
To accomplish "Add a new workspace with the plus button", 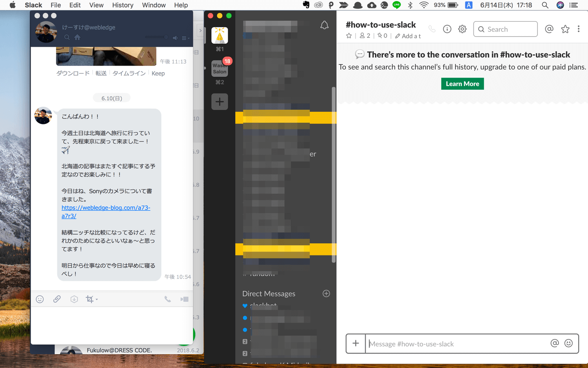I will point(220,102).
